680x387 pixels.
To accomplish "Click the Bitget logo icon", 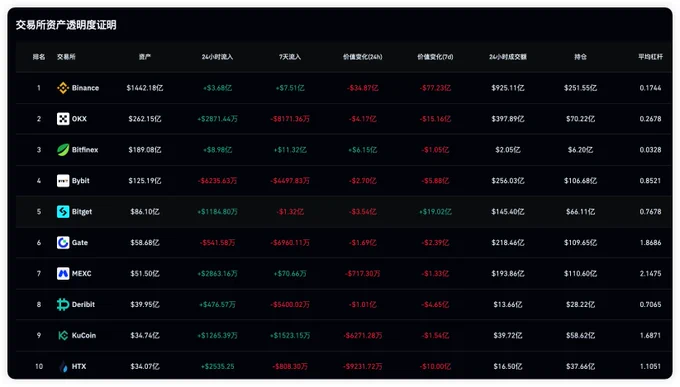I will pos(63,212).
